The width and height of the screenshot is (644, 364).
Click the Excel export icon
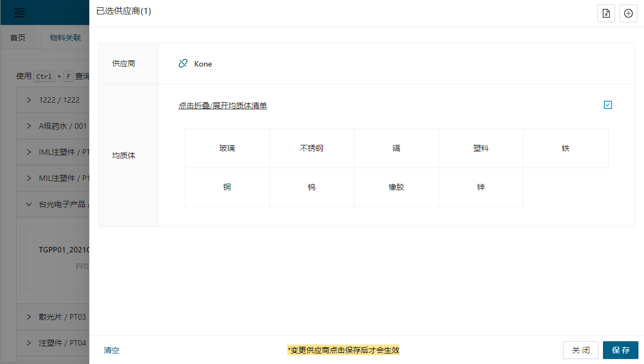pyautogui.click(x=606, y=13)
